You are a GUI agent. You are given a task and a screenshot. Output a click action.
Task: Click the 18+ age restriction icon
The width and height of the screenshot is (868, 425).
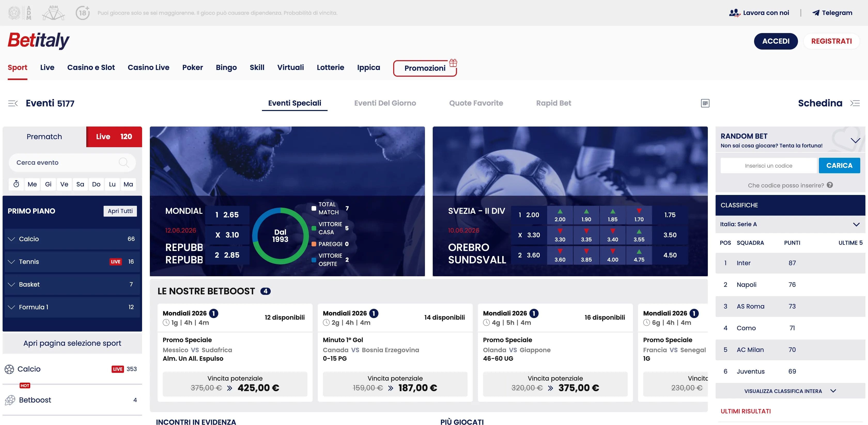(x=83, y=13)
